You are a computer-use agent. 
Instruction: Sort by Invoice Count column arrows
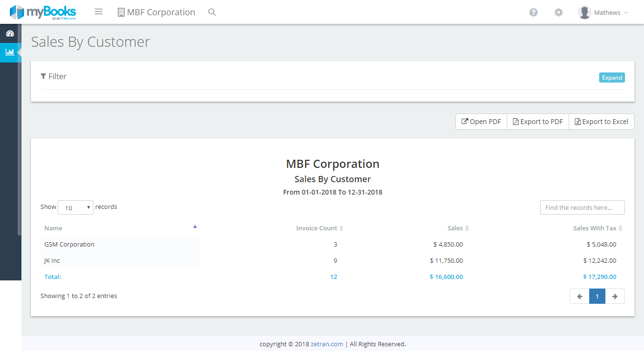click(341, 228)
